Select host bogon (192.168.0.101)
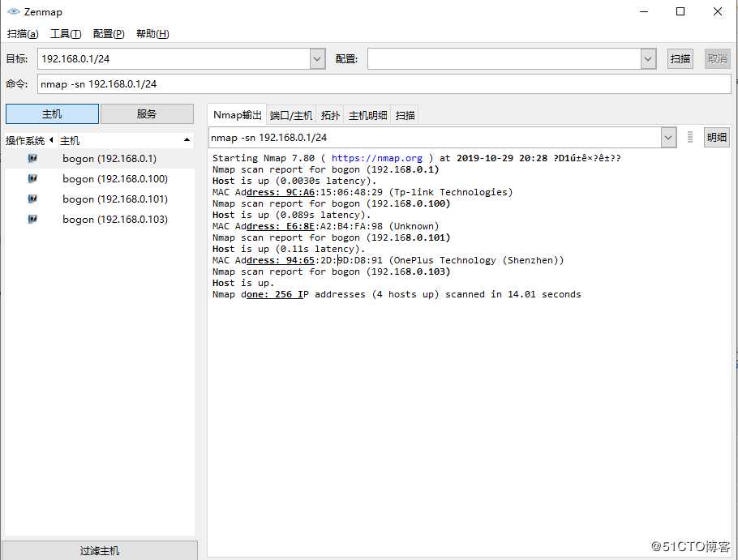The height and width of the screenshot is (560, 738). coord(115,199)
